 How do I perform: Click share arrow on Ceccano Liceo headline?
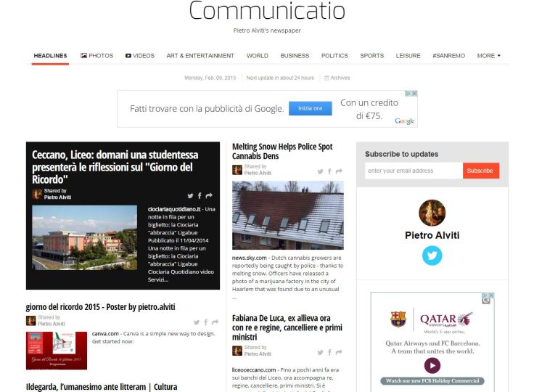coord(209,195)
